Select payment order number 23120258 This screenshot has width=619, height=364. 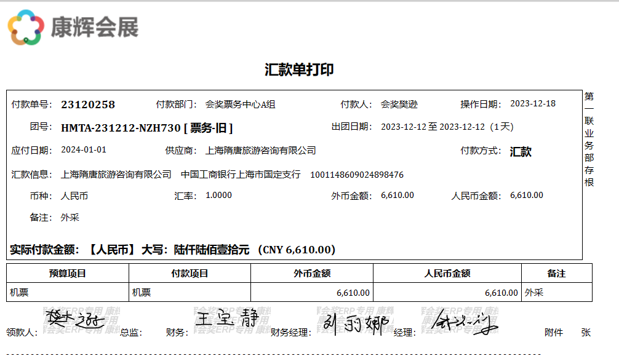88,105
